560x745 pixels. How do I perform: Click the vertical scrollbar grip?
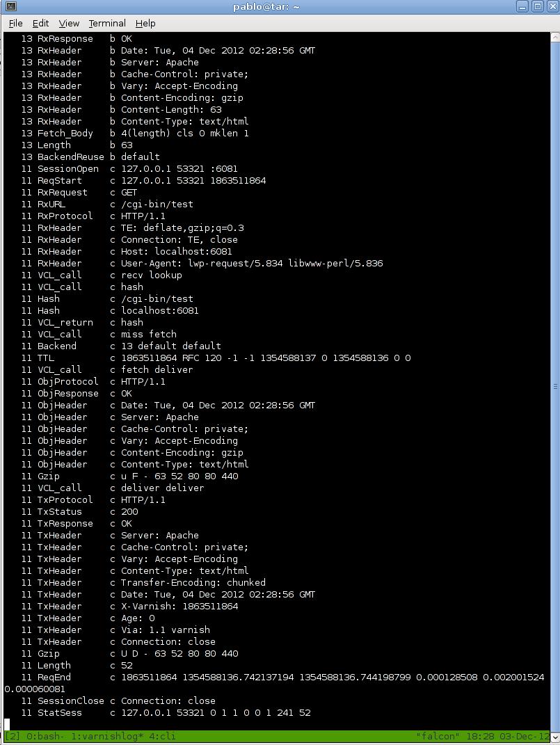(555, 386)
